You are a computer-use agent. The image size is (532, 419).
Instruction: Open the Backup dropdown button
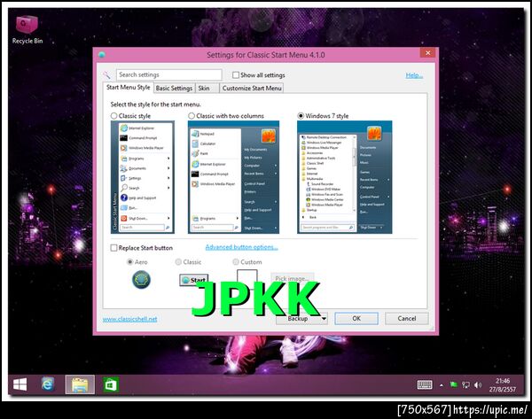pyautogui.click(x=301, y=318)
